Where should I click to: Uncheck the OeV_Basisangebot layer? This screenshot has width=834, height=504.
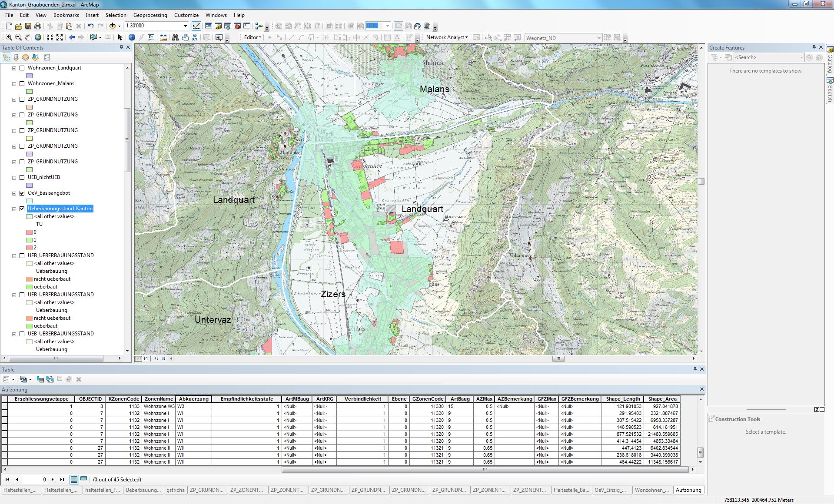click(x=22, y=193)
